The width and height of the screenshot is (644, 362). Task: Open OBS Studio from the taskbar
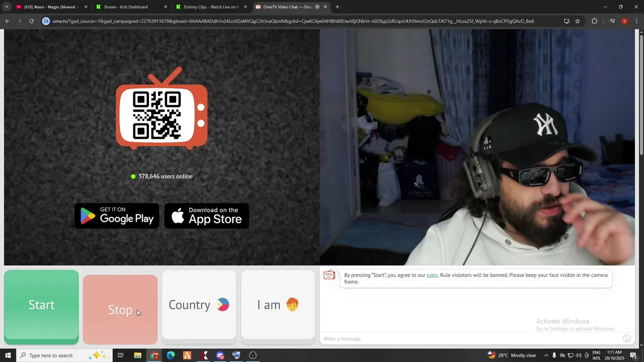click(253, 355)
